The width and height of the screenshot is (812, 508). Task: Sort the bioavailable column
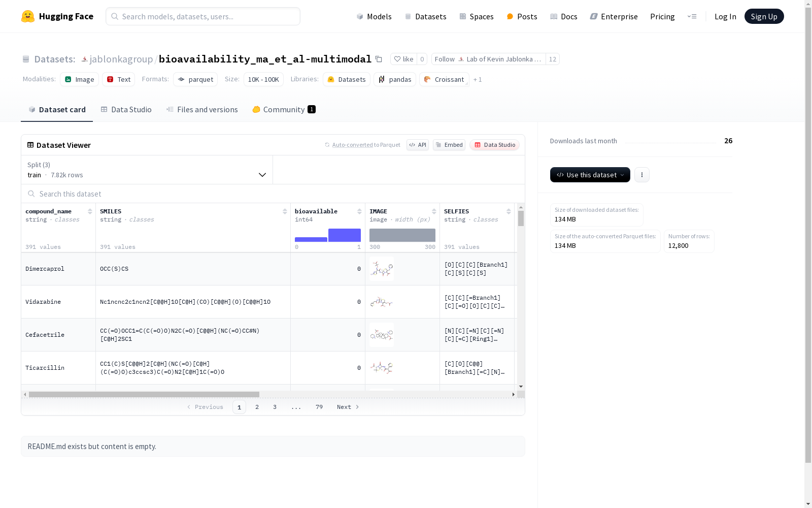[359, 211]
